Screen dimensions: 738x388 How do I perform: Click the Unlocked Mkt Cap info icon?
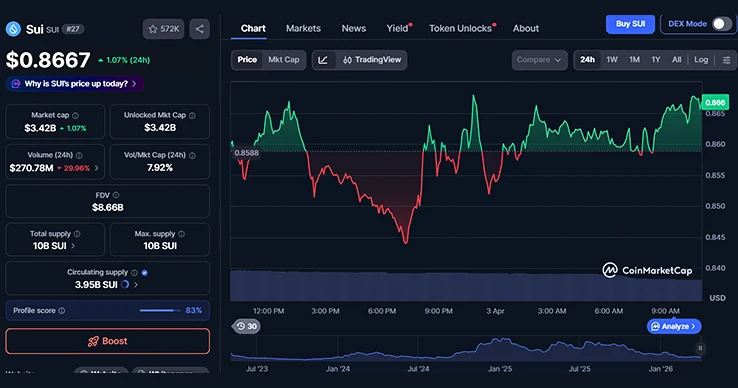pos(192,115)
